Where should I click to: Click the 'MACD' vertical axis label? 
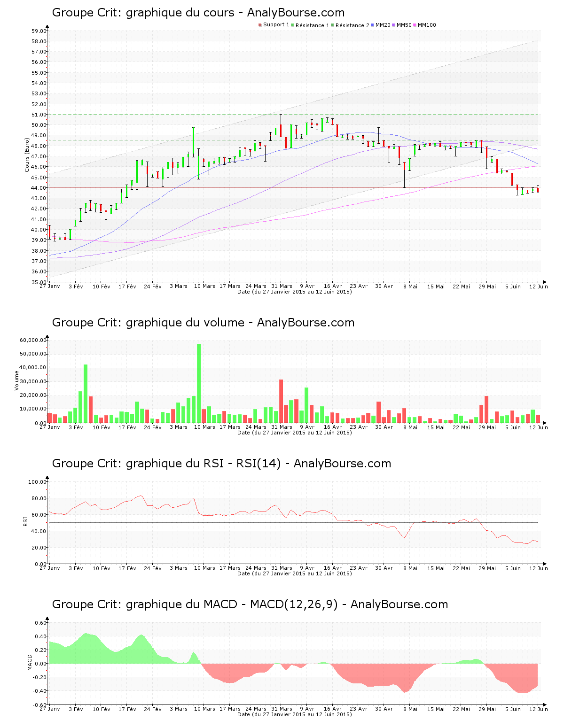[x=30, y=662]
